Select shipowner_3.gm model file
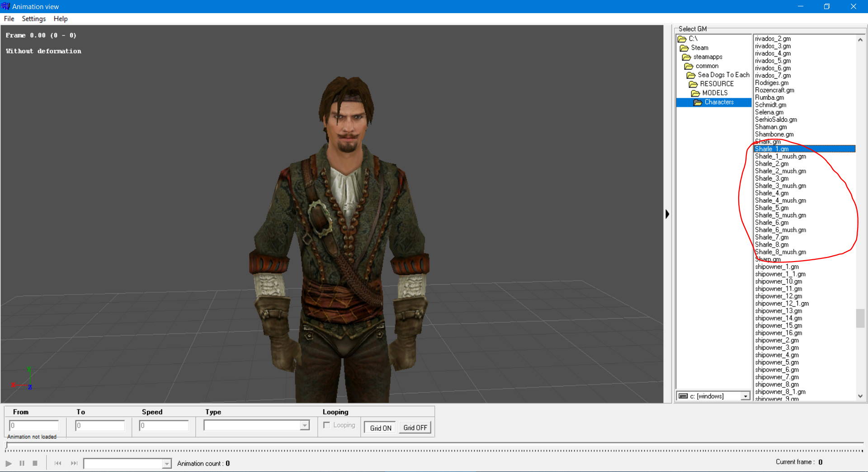Screen dimensions: 868x472 777,348
